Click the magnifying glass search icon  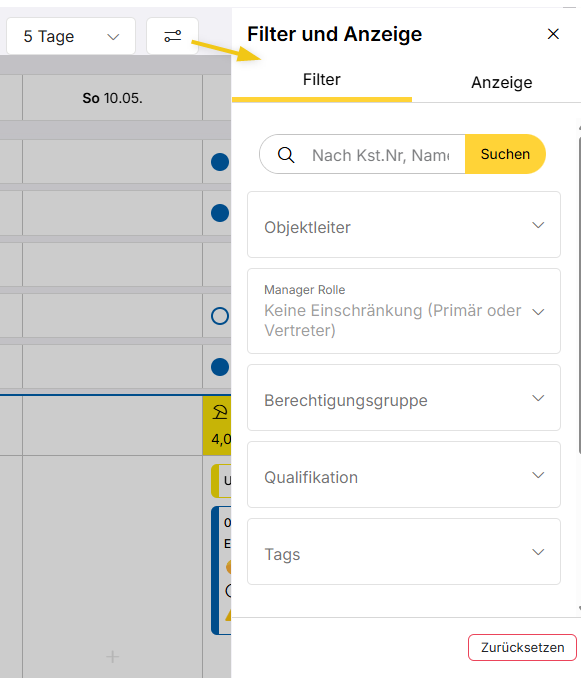coord(286,155)
